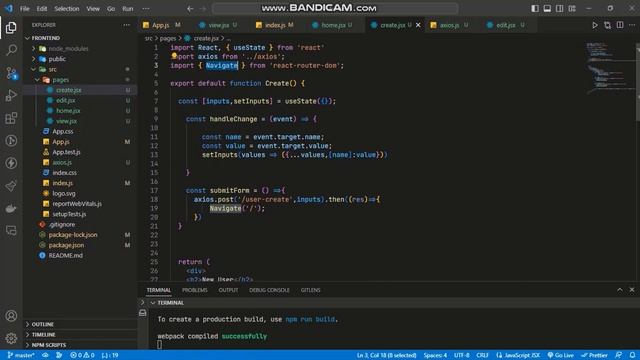Toggle Primary Side Bar layout icon
640x360 pixels.
(535, 9)
